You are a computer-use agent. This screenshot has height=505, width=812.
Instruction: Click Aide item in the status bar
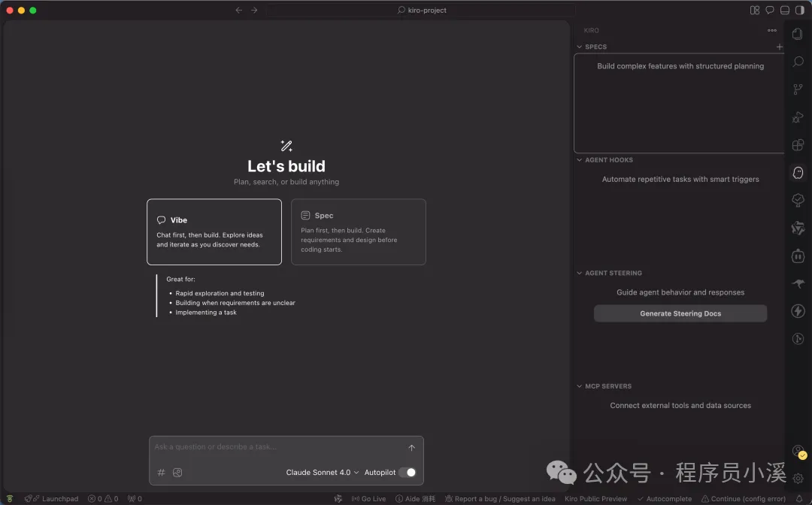415,499
